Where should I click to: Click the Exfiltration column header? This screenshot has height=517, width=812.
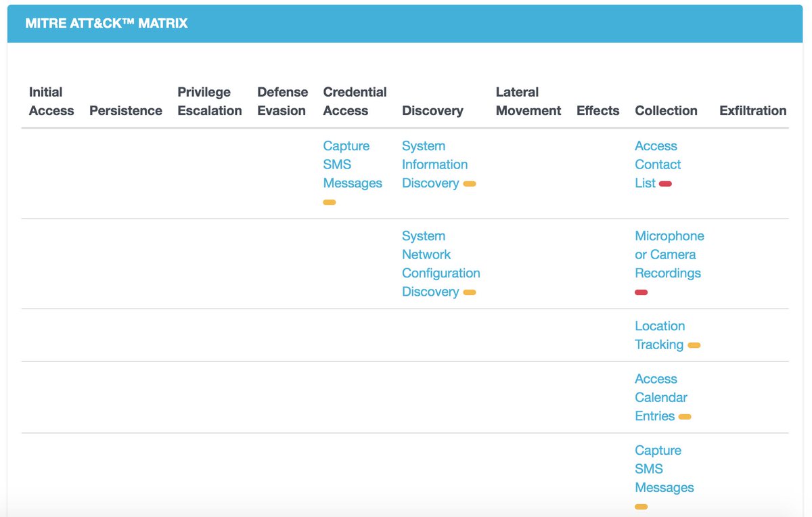tap(753, 110)
